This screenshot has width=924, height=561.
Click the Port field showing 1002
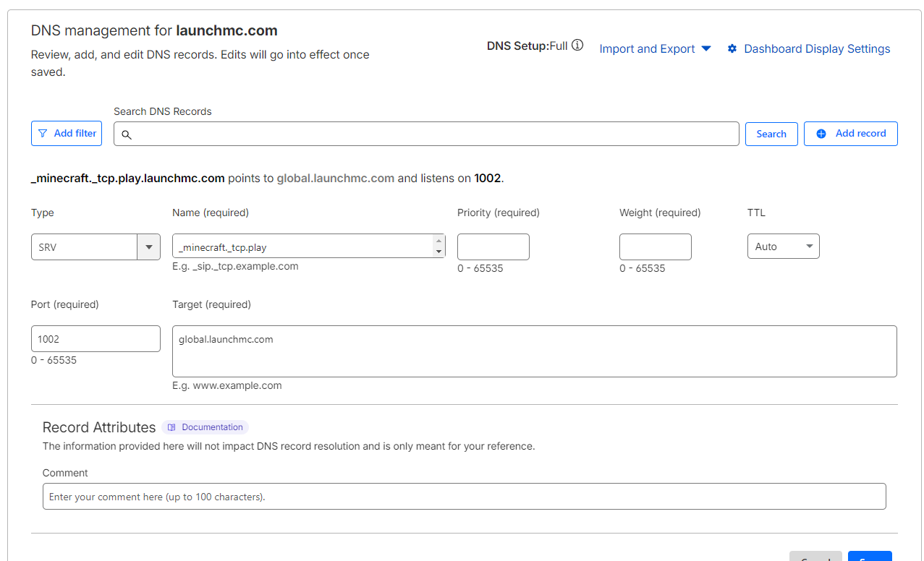(96, 339)
